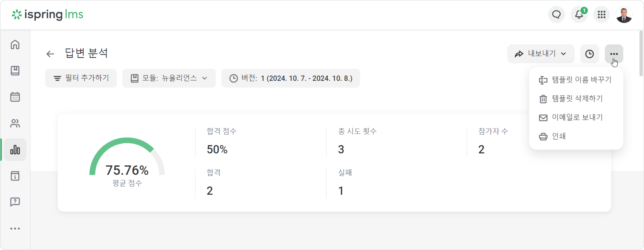Open the help question icon in the sidebar
This screenshot has height=250, width=644.
(15, 202)
